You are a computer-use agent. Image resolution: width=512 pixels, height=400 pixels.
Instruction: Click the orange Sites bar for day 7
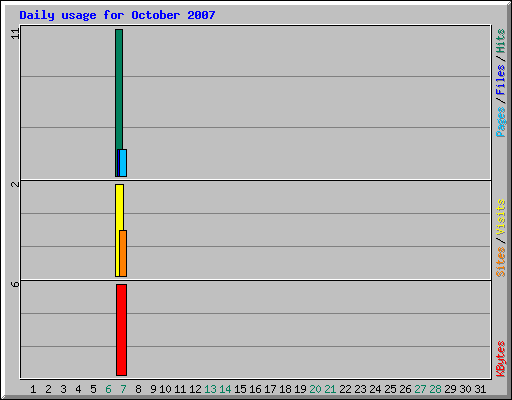123,253
